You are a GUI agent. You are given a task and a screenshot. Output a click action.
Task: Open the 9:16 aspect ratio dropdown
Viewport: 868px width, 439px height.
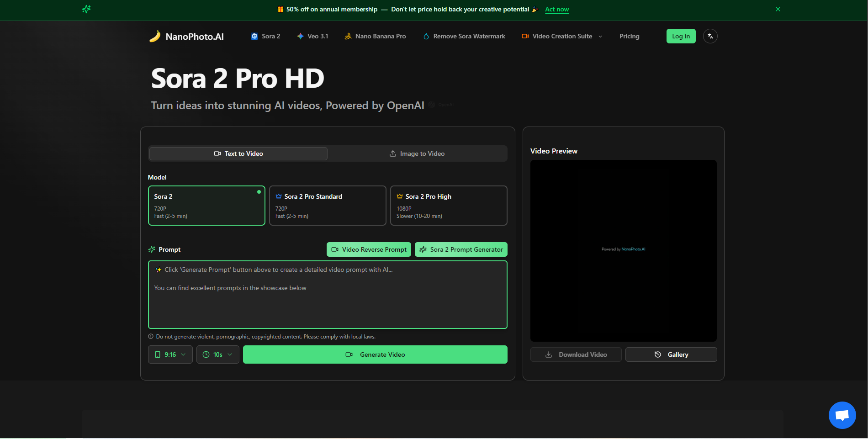point(170,354)
